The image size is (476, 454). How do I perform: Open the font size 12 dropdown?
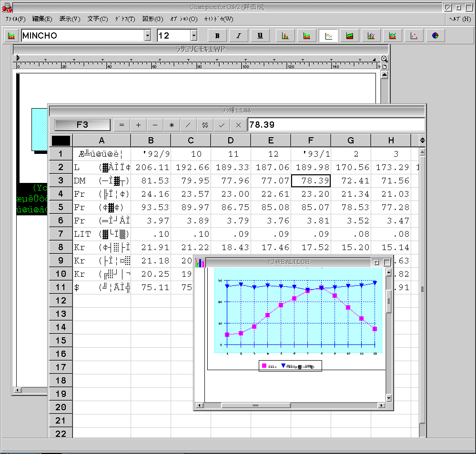[194, 36]
